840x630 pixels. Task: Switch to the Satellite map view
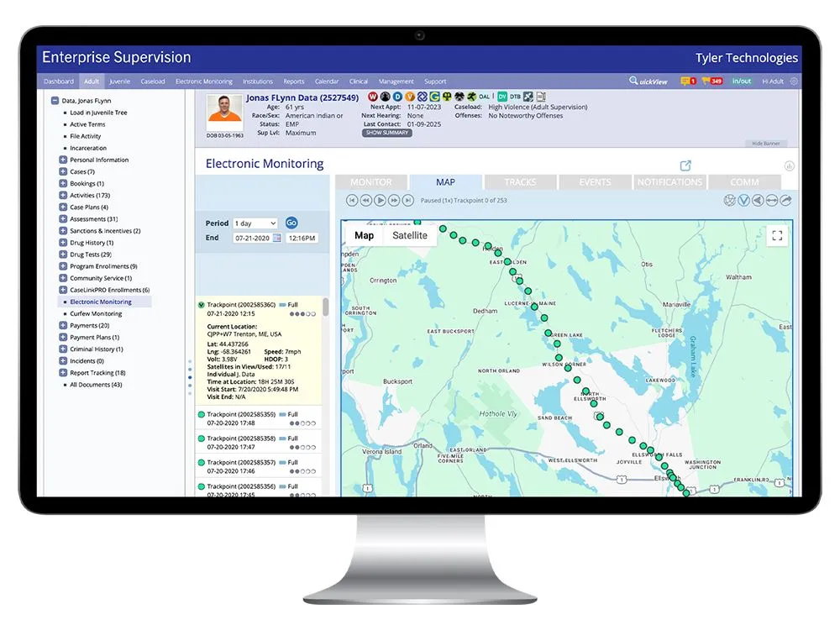click(409, 236)
